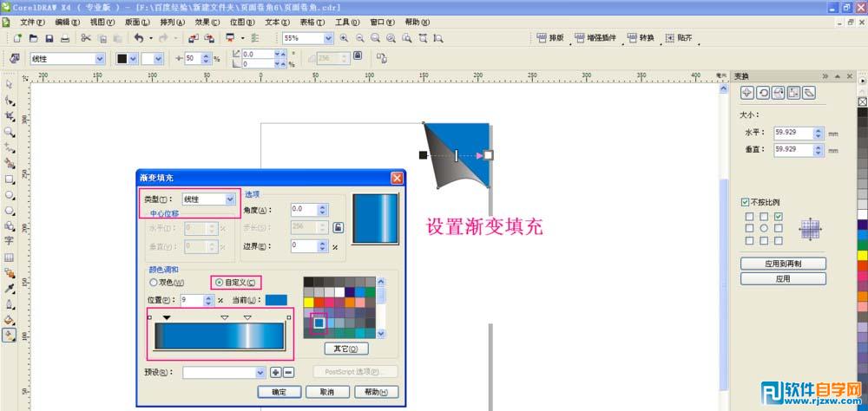The width and height of the screenshot is (868, 411).
Task: Select the black gradient marker triangle
Action: (168, 317)
